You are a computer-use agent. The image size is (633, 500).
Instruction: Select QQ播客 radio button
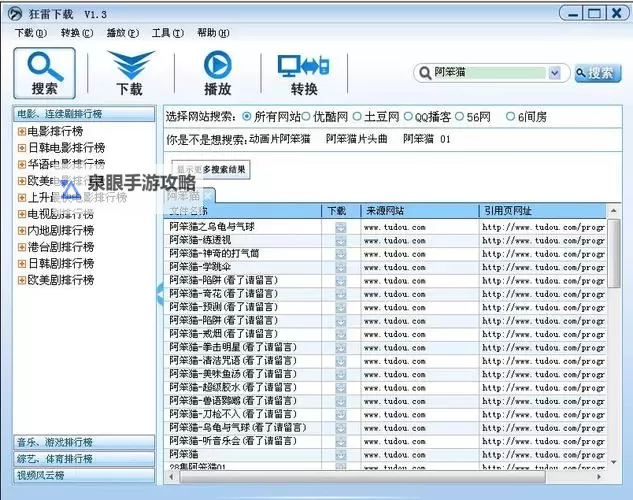408,117
